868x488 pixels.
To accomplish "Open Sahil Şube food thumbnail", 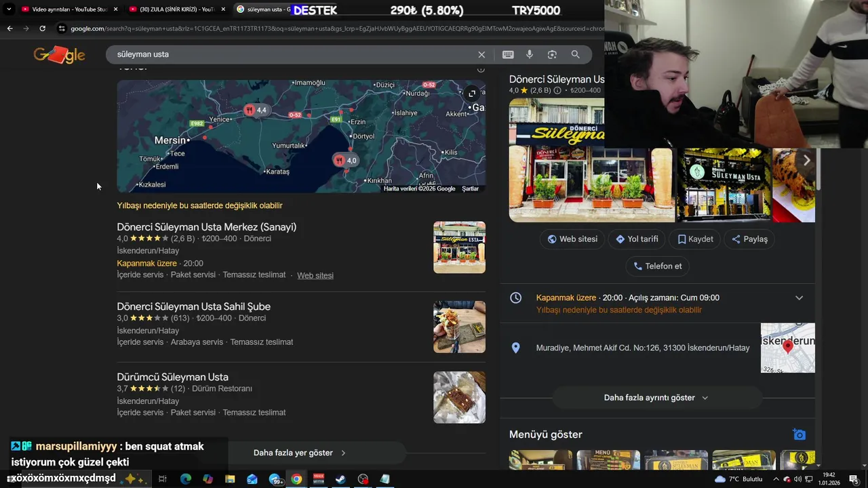I will tap(459, 327).
